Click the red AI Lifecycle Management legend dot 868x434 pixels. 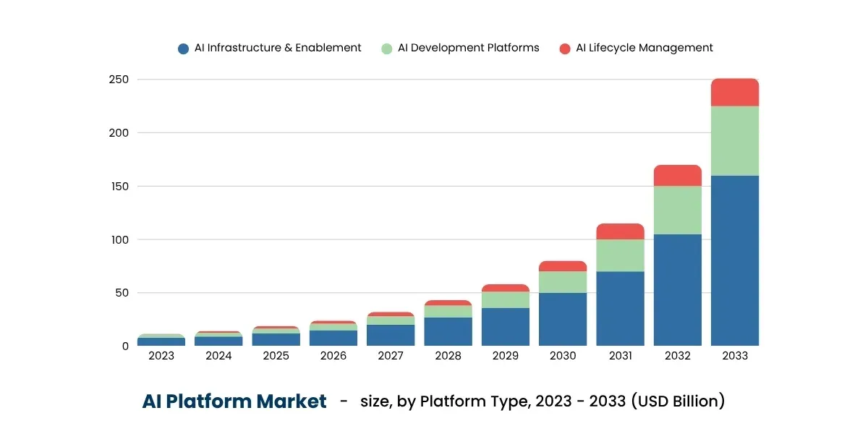[x=566, y=48]
